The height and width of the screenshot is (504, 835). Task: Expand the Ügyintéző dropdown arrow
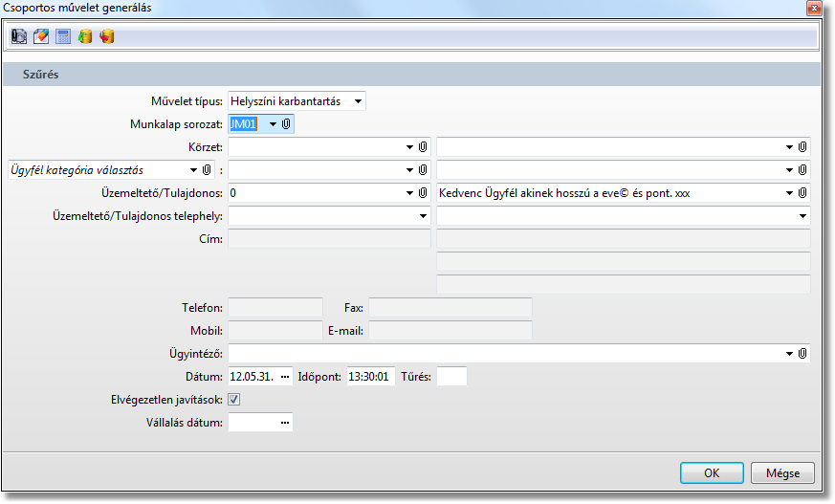(x=789, y=354)
